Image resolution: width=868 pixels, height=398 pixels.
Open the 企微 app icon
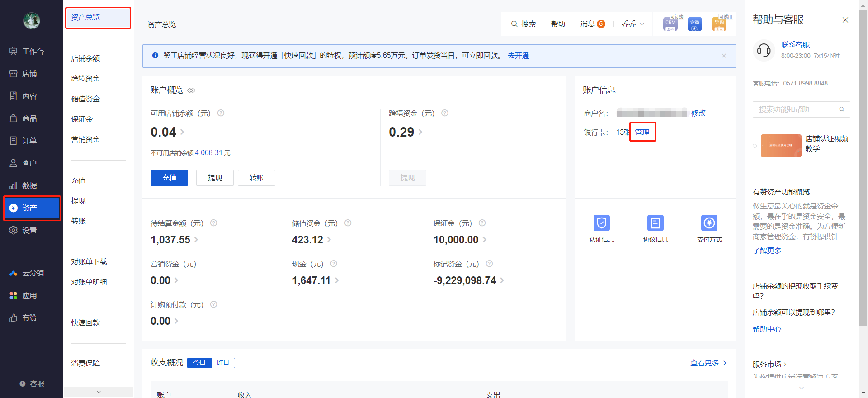point(695,24)
